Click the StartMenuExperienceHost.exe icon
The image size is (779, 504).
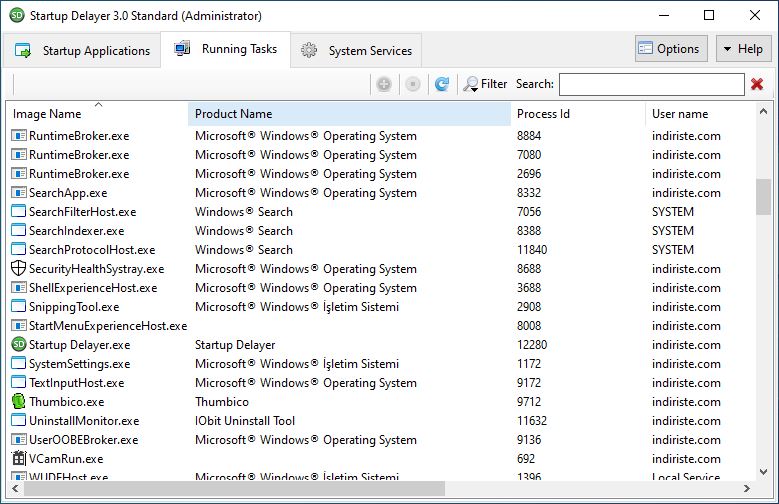(x=18, y=326)
